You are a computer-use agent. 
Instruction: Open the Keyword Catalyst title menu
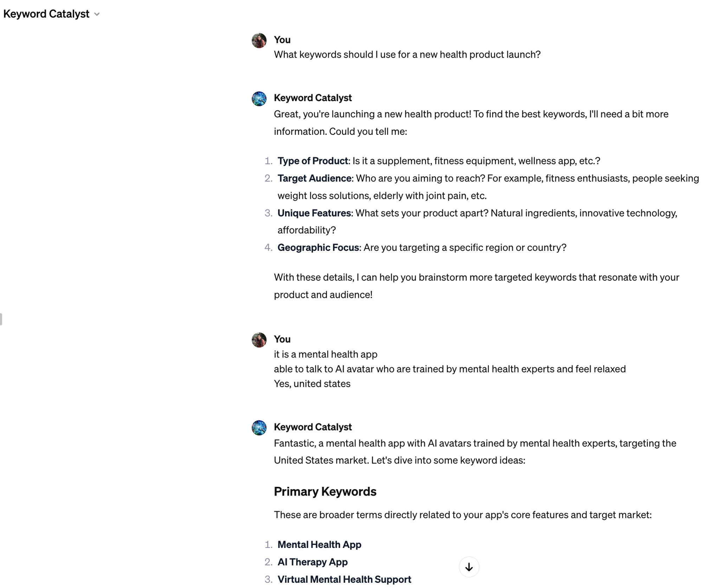tap(46, 14)
